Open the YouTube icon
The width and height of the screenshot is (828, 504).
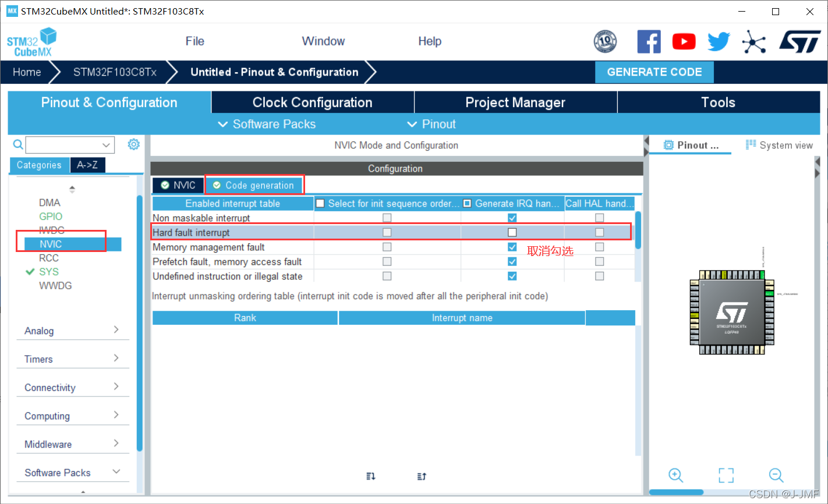coord(684,42)
